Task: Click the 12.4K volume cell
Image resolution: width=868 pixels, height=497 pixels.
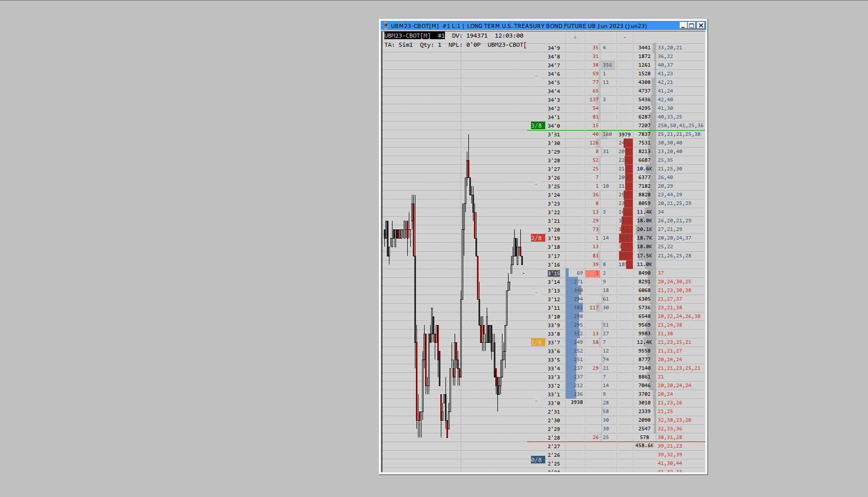Action: click(644, 342)
